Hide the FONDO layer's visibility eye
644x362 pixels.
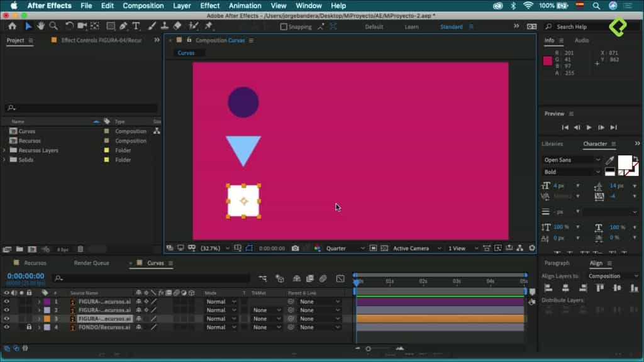coord(6,327)
